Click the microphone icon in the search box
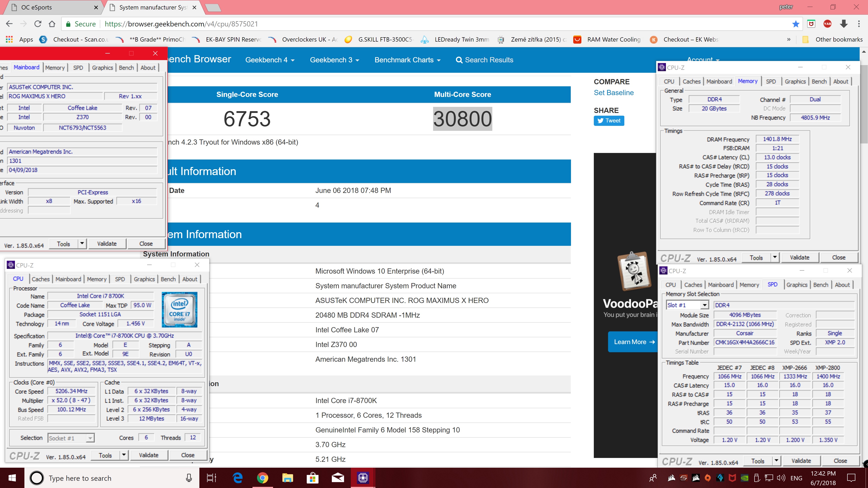This screenshot has height=488, width=868. (189, 478)
